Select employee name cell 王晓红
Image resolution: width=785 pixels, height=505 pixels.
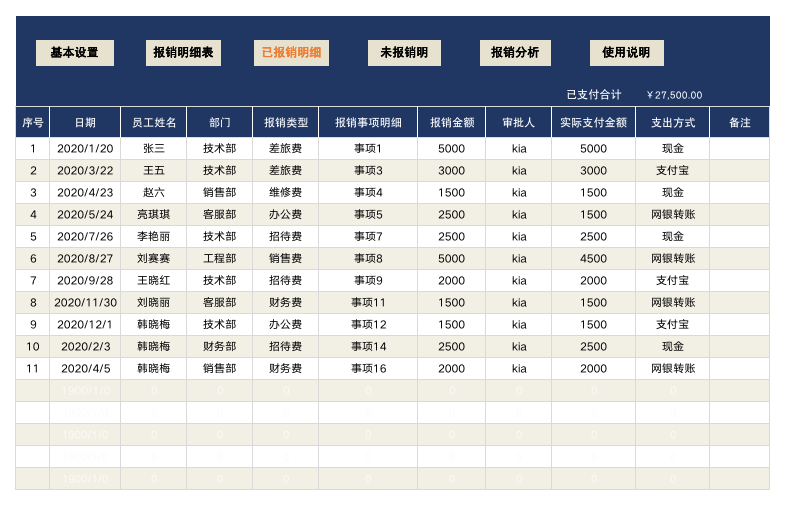(x=154, y=281)
